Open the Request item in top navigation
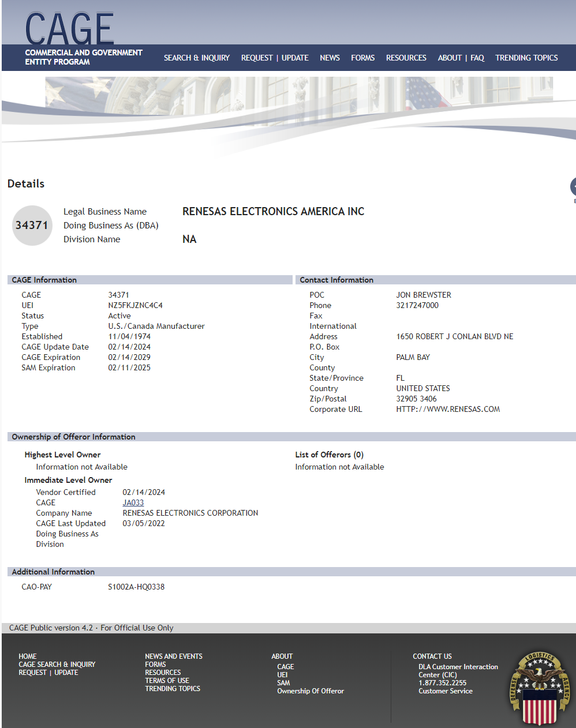This screenshot has width=576, height=728. (256, 58)
